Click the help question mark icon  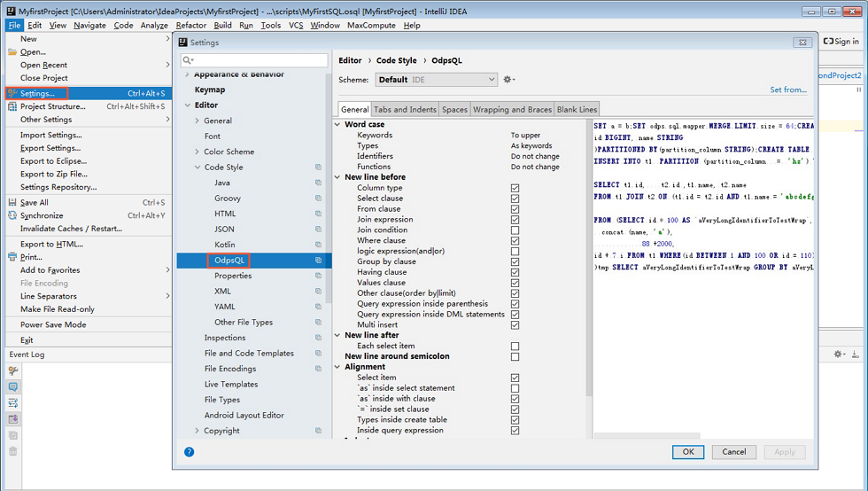(190, 452)
